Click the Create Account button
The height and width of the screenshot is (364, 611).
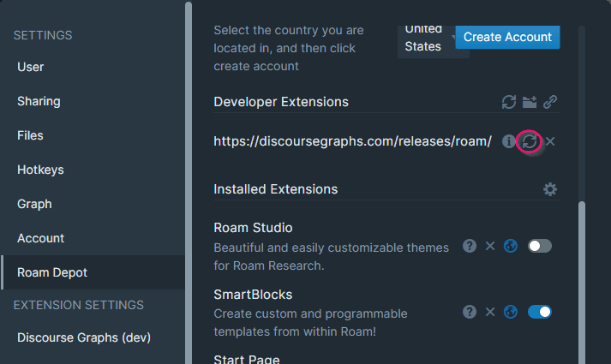click(507, 37)
